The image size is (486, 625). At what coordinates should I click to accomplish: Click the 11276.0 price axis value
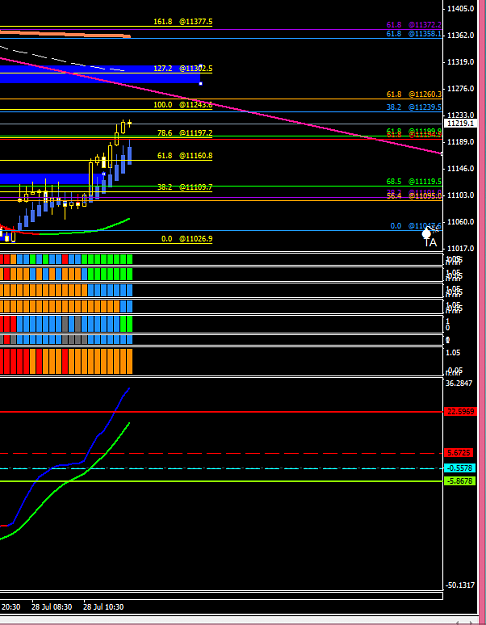[x=460, y=88]
